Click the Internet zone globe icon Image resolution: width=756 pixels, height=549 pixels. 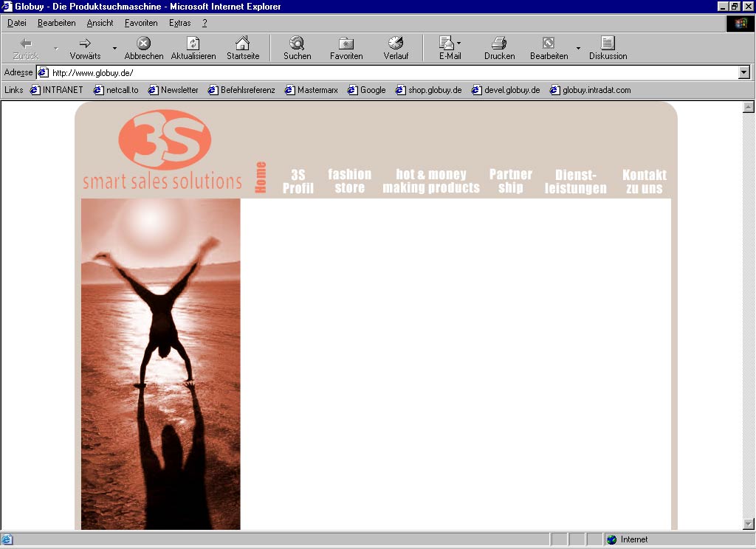[612, 540]
